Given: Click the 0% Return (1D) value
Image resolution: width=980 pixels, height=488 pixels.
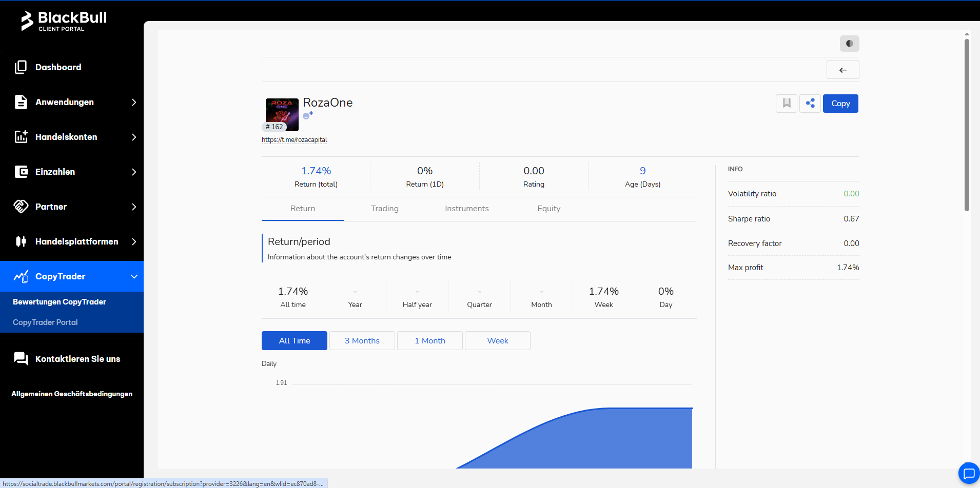Looking at the screenshot, I should coord(425,171).
